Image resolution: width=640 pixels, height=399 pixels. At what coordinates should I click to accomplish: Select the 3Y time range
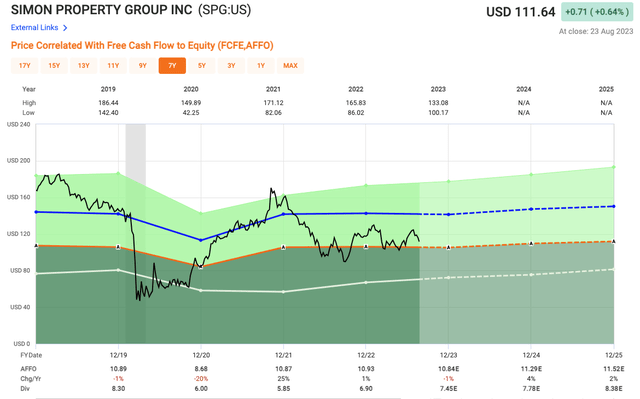231,66
